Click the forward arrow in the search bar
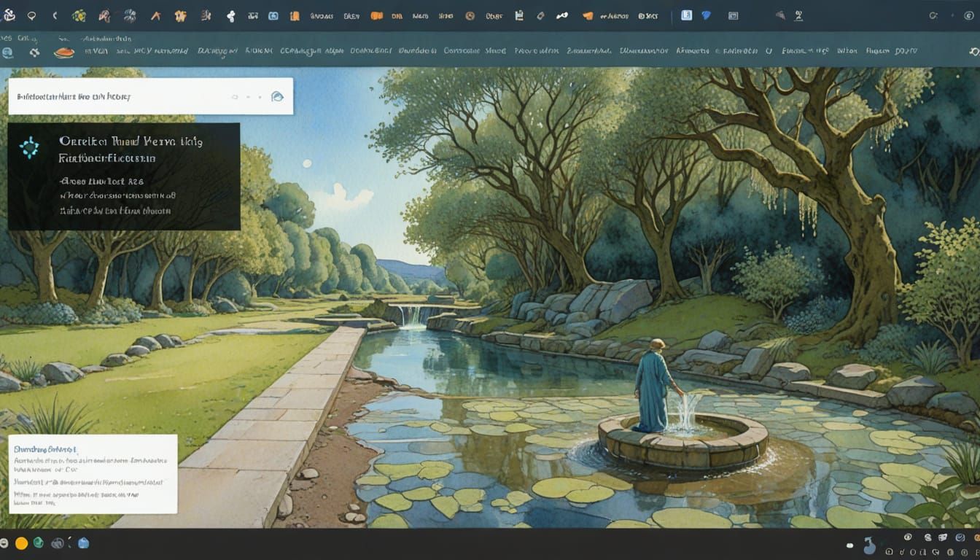The width and height of the screenshot is (980, 560). tap(249, 97)
